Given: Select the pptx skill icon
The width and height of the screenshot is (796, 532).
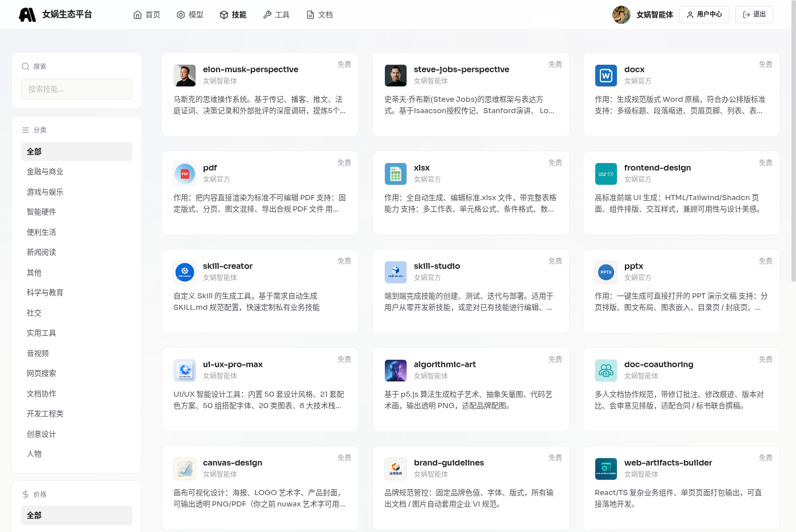Looking at the screenshot, I should point(606,272).
